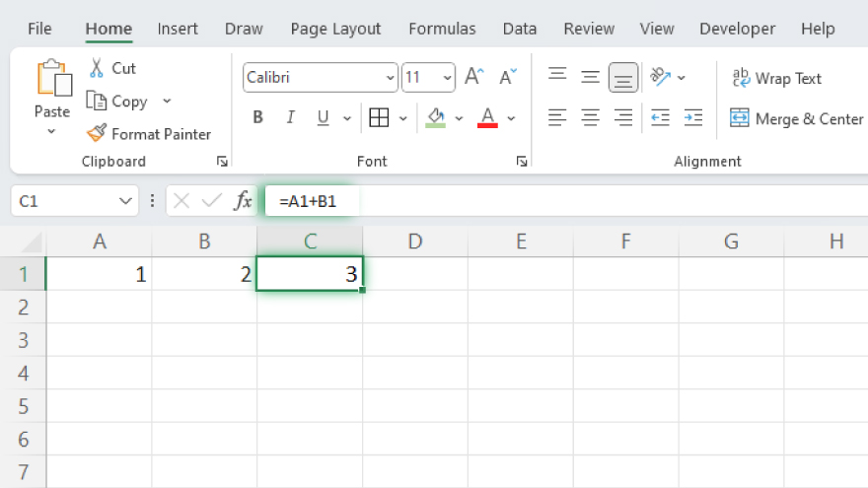The width and height of the screenshot is (868, 488).
Task: Apply the red Font Color swatch
Action: (486, 118)
